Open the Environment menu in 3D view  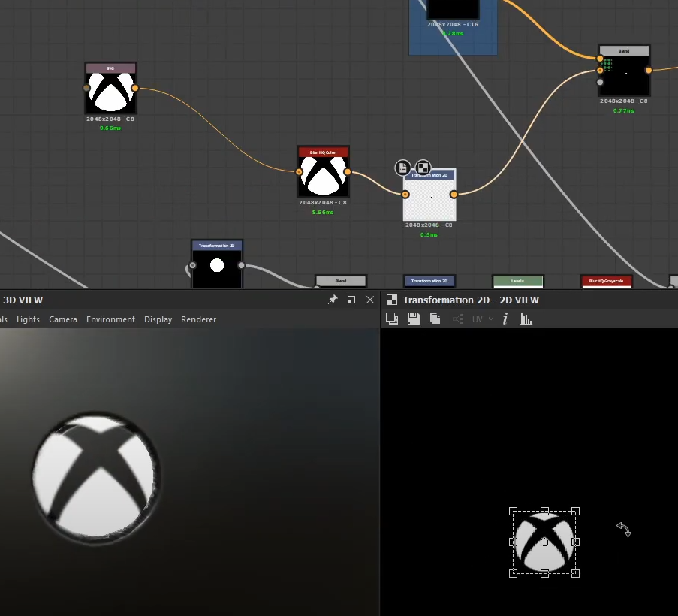[x=110, y=319]
